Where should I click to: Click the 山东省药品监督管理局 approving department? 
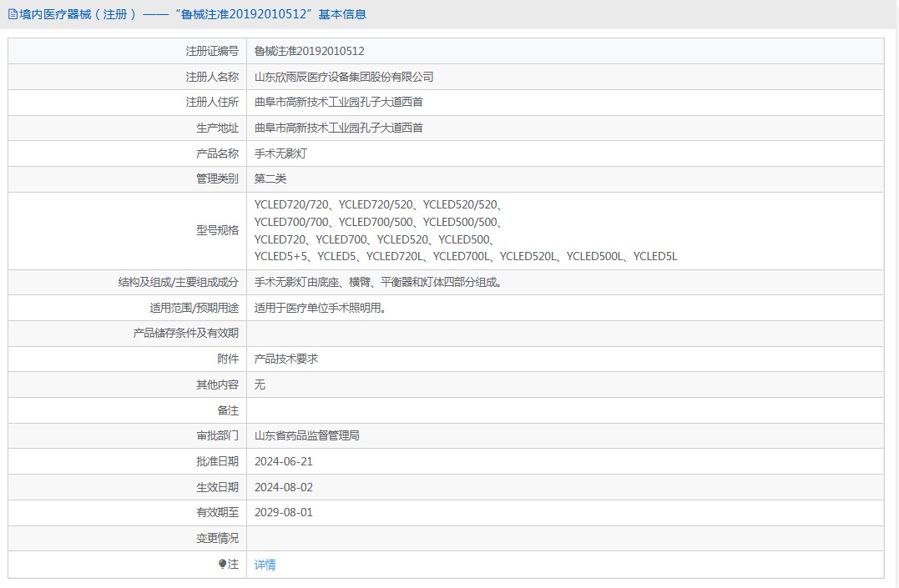click(306, 435)
